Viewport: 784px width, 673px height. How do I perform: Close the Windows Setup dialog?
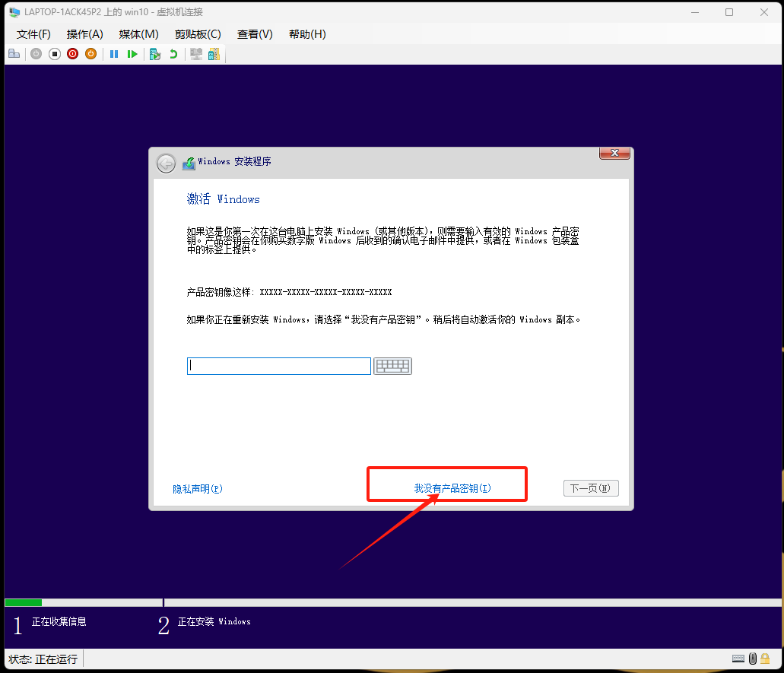614,153
